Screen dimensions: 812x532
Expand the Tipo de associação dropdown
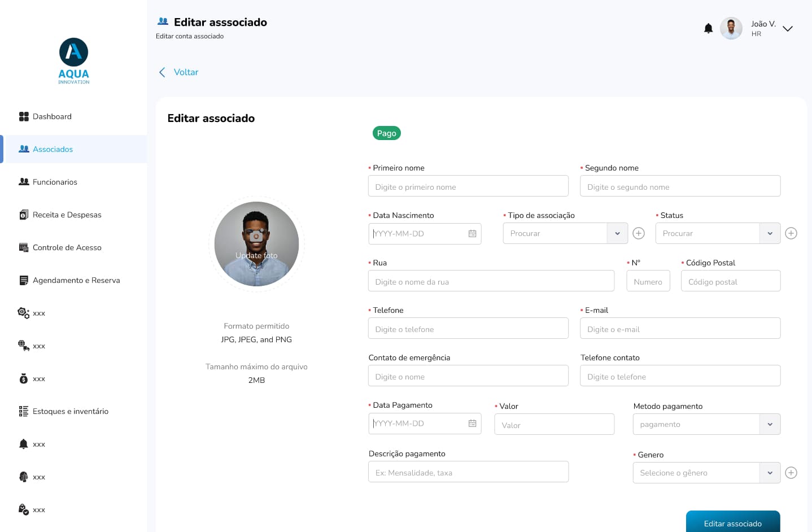[x=617, y=233]
